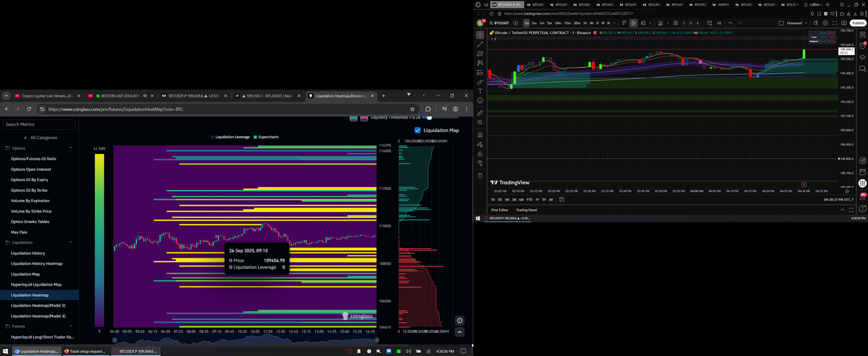Select the 1m timeframe in TradingView
Viewport: 868px width, 356px height.
[x=526, y=23]
